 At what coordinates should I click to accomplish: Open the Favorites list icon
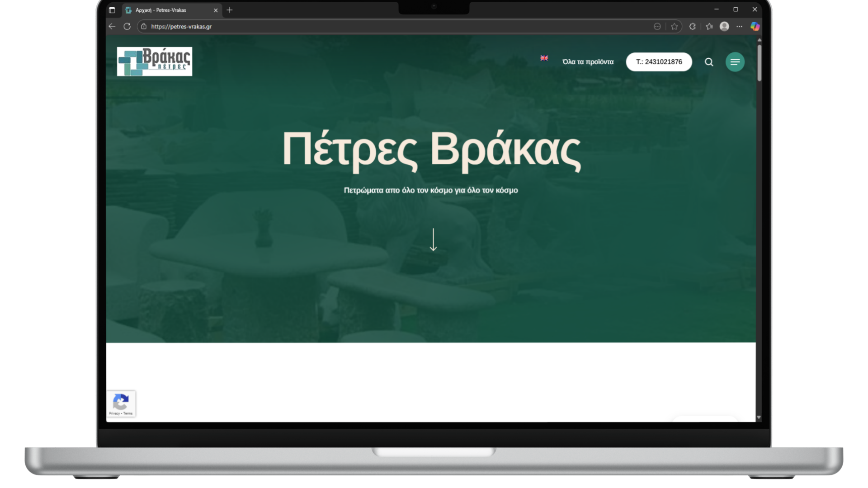click(709, 26)
